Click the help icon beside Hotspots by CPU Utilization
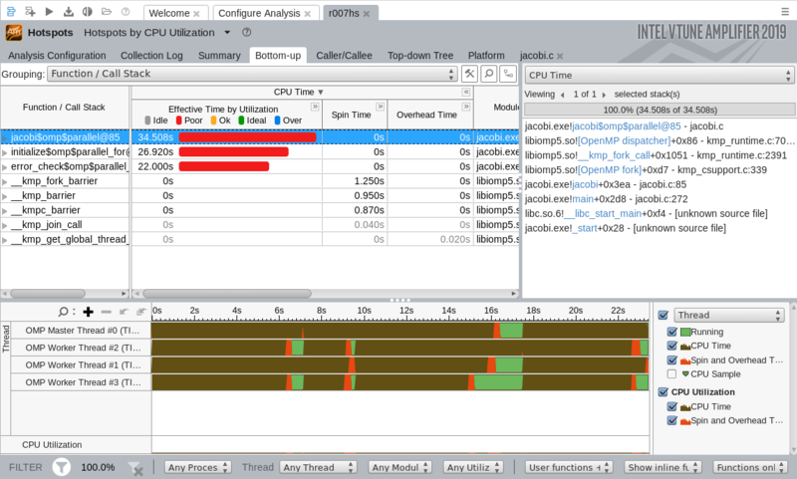 click(x=247, y=33)
